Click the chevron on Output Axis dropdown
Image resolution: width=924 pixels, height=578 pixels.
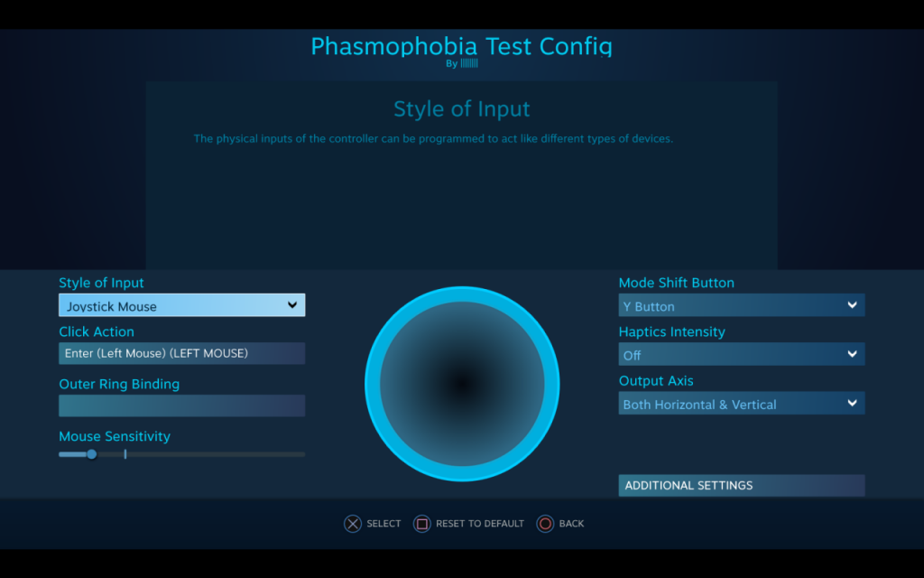click(x=852, y=404)
